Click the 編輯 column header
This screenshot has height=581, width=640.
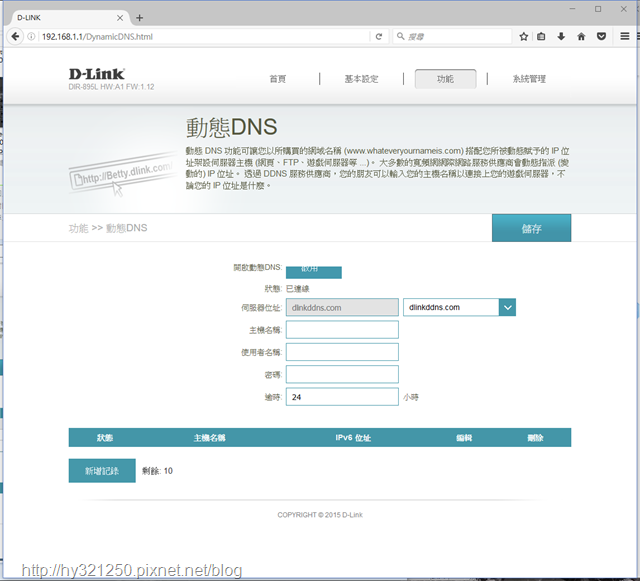click(464, 438)
